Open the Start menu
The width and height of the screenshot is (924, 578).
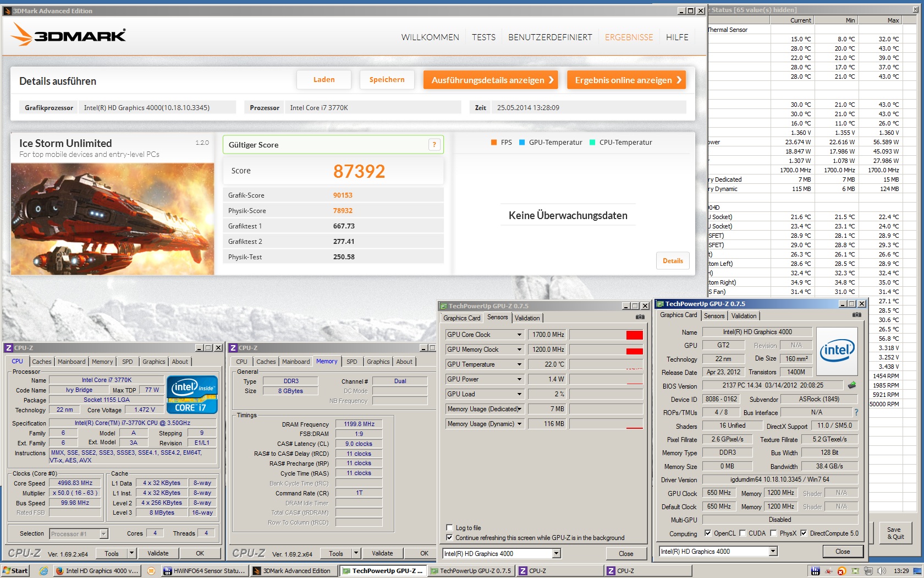(15, 571)
